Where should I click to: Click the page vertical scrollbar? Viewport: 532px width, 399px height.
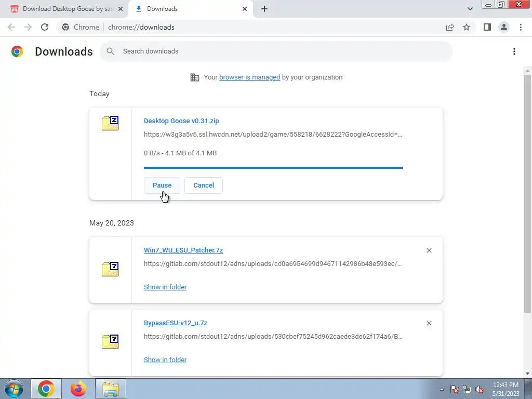tap(527, 193)
